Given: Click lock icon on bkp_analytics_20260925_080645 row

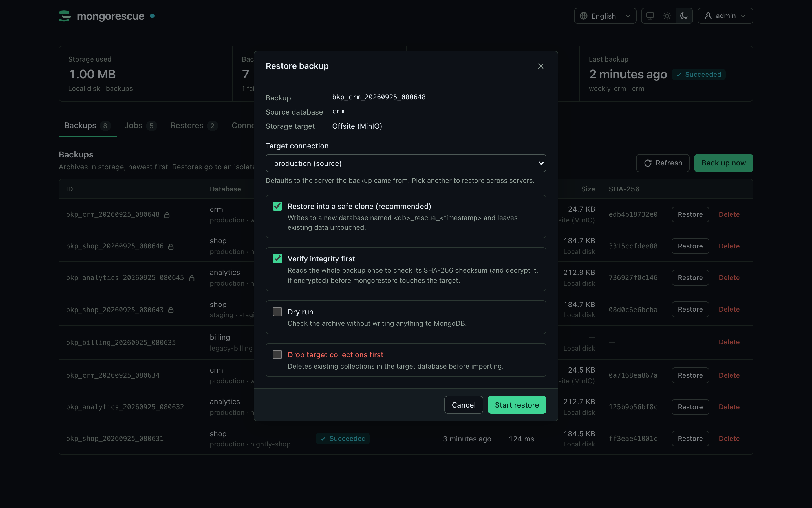Looking at the screenshot, I should (192, 278).
